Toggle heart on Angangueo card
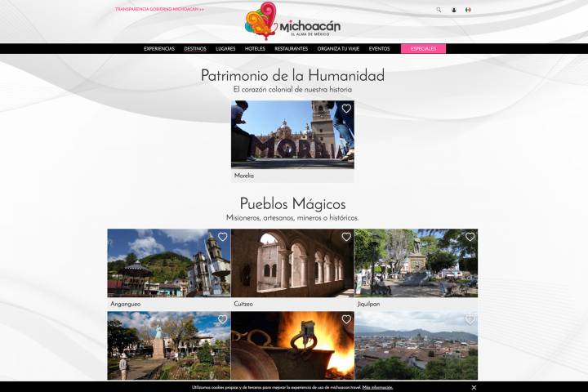Viewport: 588px width, 392px height. (x=222, y=237)
